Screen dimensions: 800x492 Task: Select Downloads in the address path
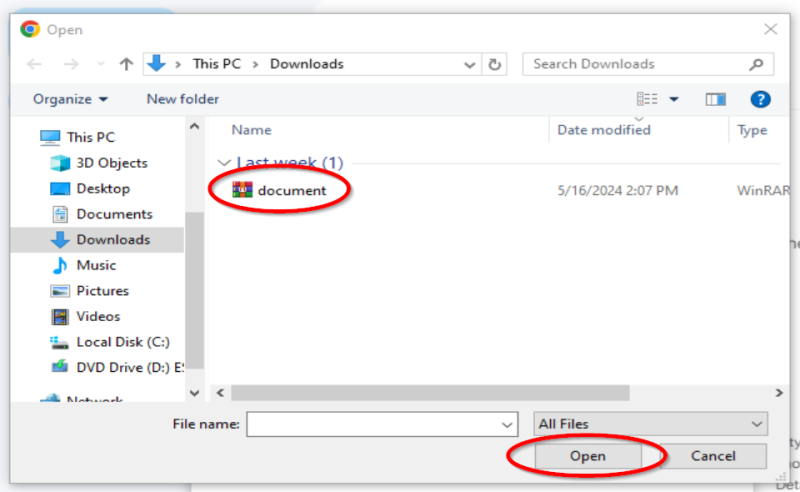point(307,64)
